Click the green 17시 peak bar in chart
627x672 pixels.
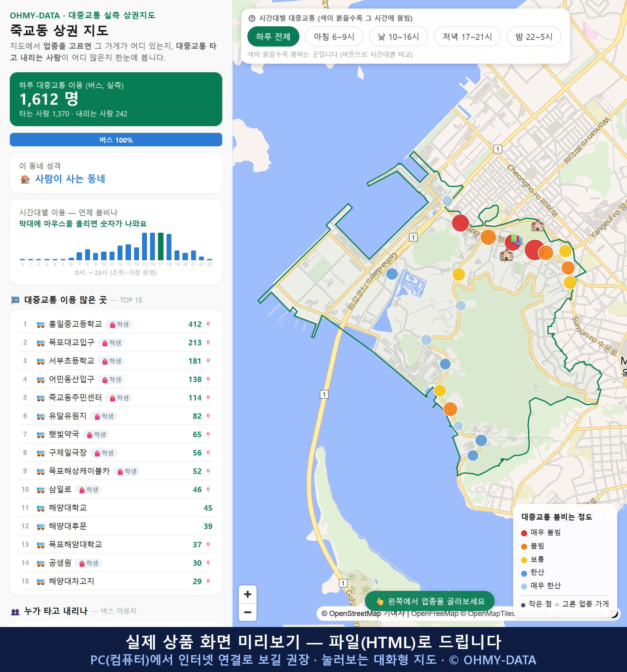coord(160,246)
